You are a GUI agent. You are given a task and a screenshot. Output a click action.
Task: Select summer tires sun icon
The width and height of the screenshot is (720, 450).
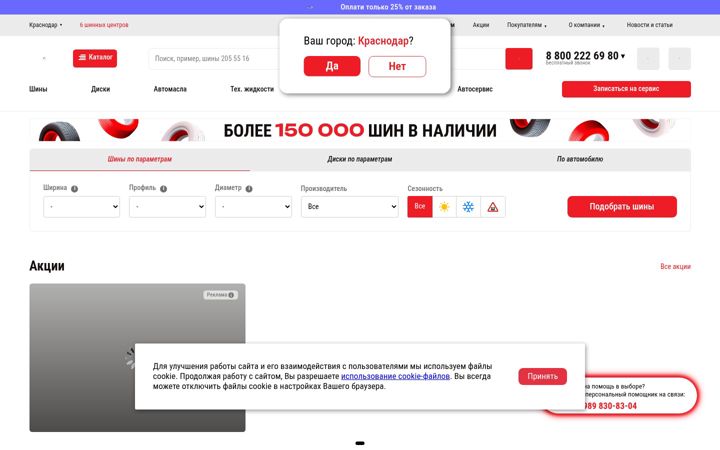pyautogui.click(x=444, y=207)
